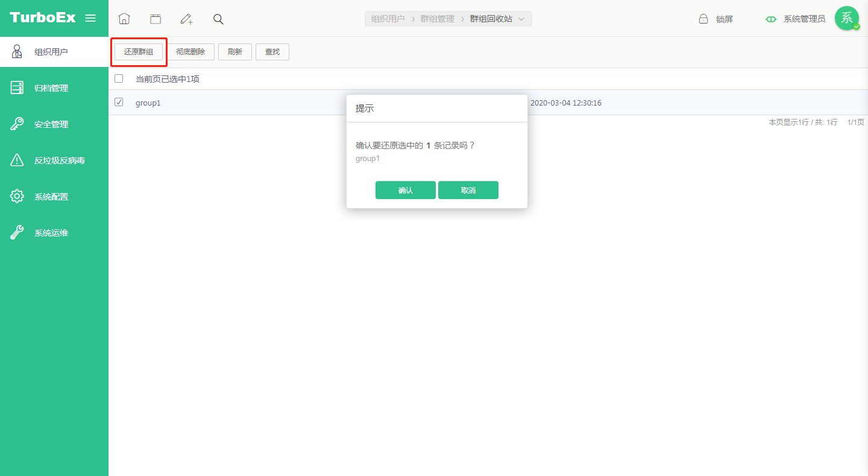Click group1 name in the table row
Screen dimensions: 868x476
point(148,103)
